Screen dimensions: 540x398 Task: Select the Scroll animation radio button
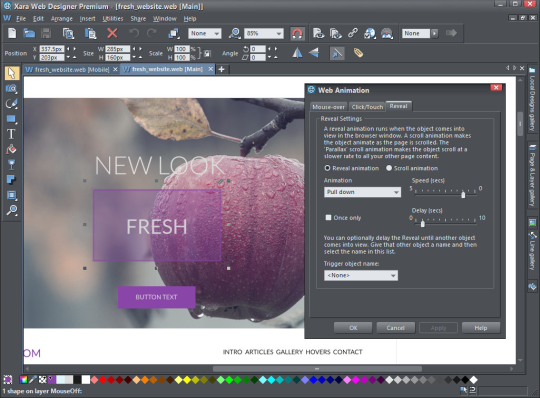point(389,168)
